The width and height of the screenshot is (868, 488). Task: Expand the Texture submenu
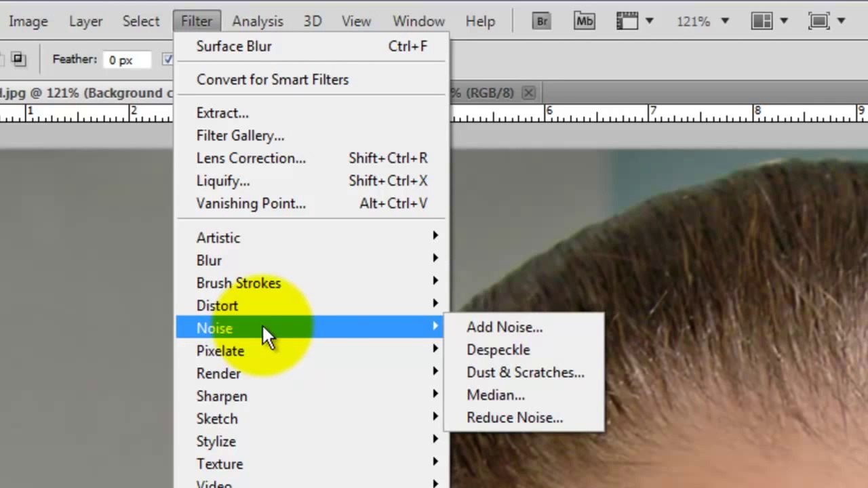311,464
